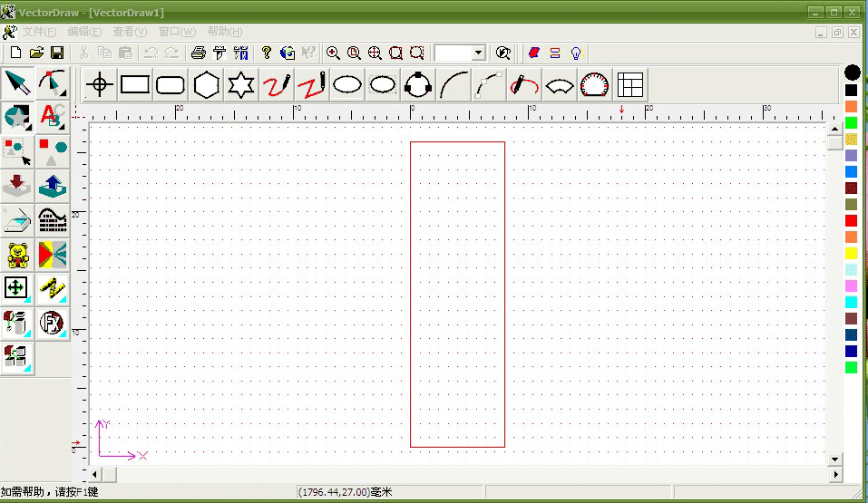Select the Arc curve tool

point(454,85)
